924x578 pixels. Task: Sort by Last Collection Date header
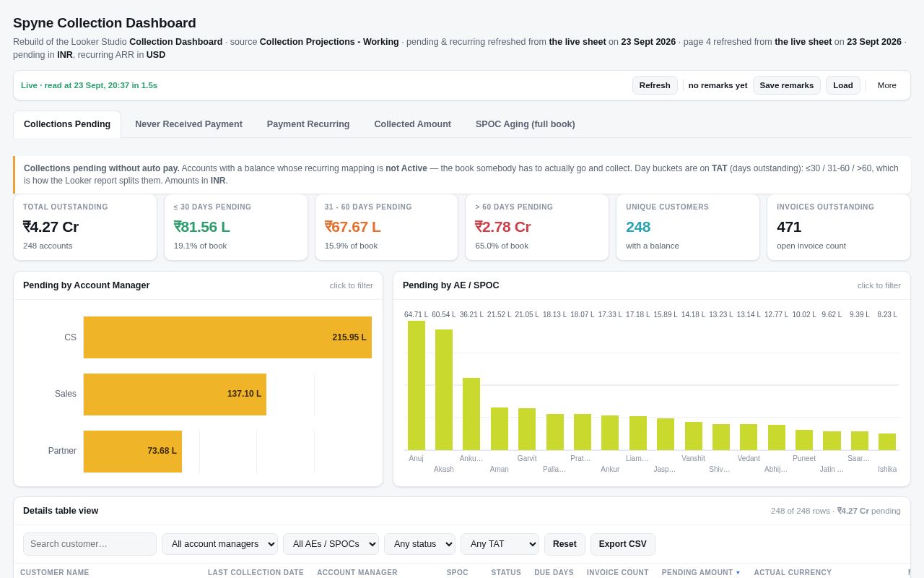pyautogui.click(x=256, y=572)
